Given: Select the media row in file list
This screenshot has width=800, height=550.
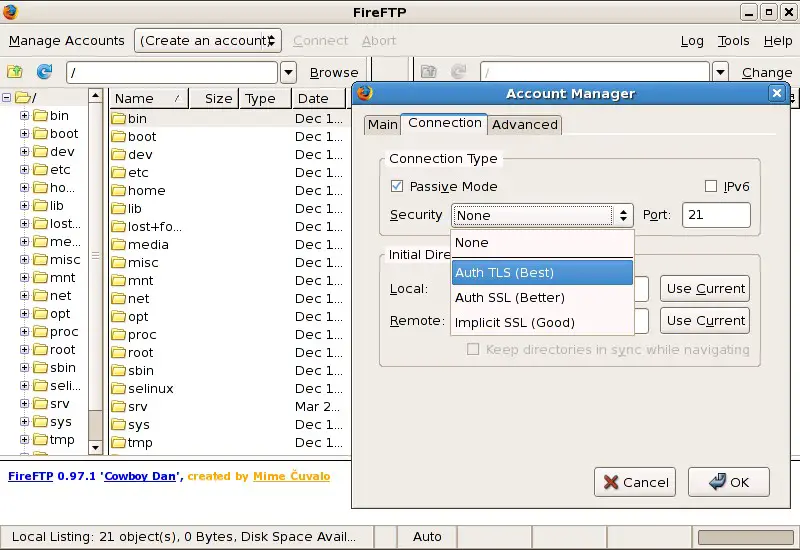Looking at the screenshot, I should (x=230, y=245).
